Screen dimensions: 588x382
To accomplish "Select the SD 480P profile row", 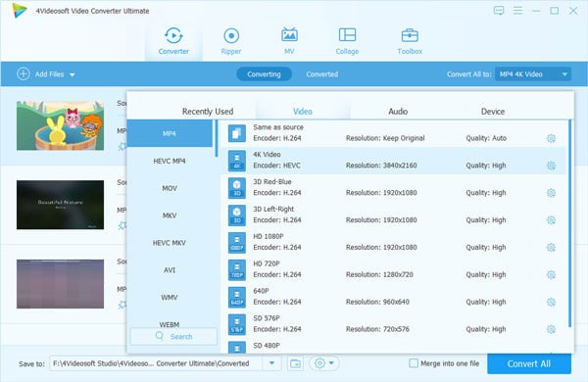I will point(394,347).
